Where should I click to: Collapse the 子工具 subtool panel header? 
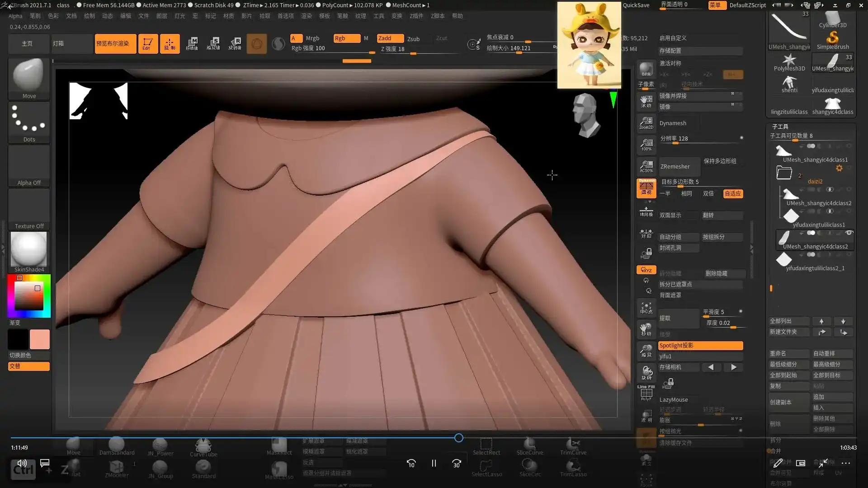coord(780,127)
